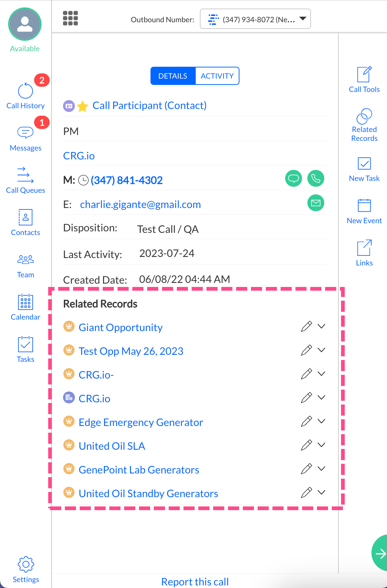Click the green email envelope icon
Viewport: 387px width, 588px height.
pyautogui.click(x=315, y=203)
